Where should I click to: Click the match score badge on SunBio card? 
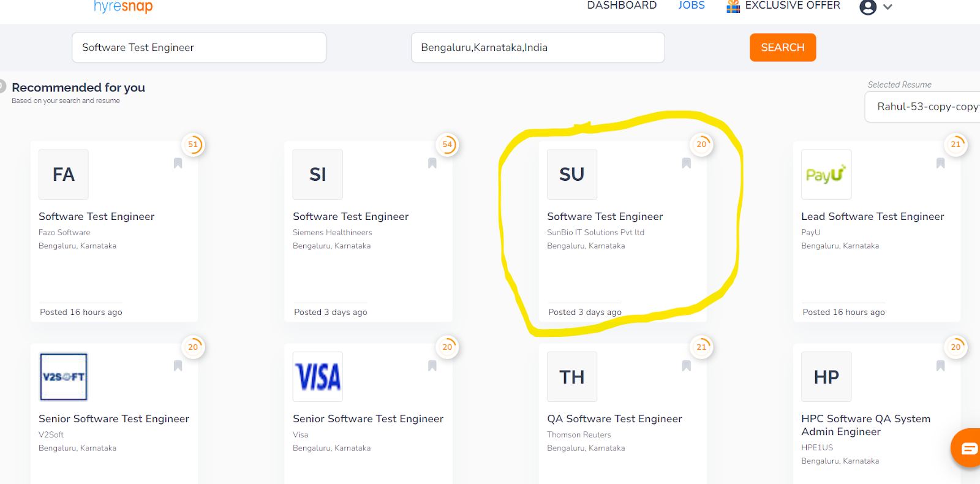click(x=701, y=145)
